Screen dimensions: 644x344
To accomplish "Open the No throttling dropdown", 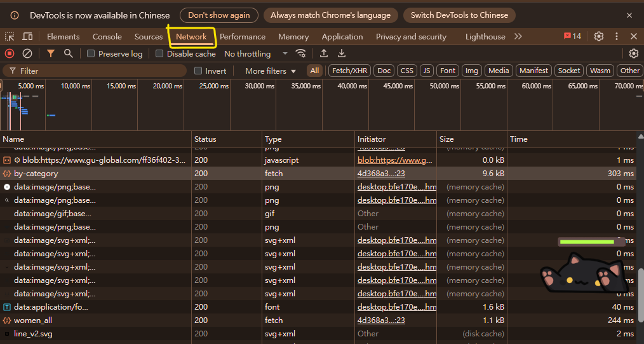I will click(255, 54).
